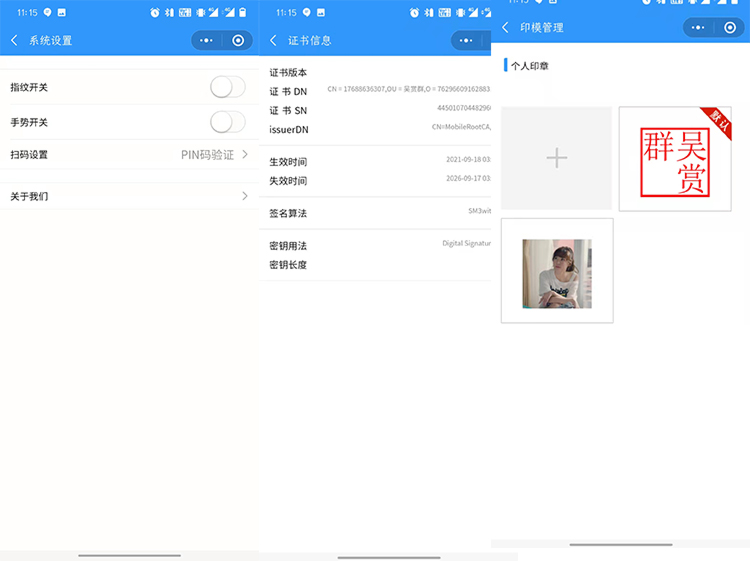Select the 关于我们 menu label
Image resolution: width=750 pixels, height=561 pixels.
coord(29,197)
